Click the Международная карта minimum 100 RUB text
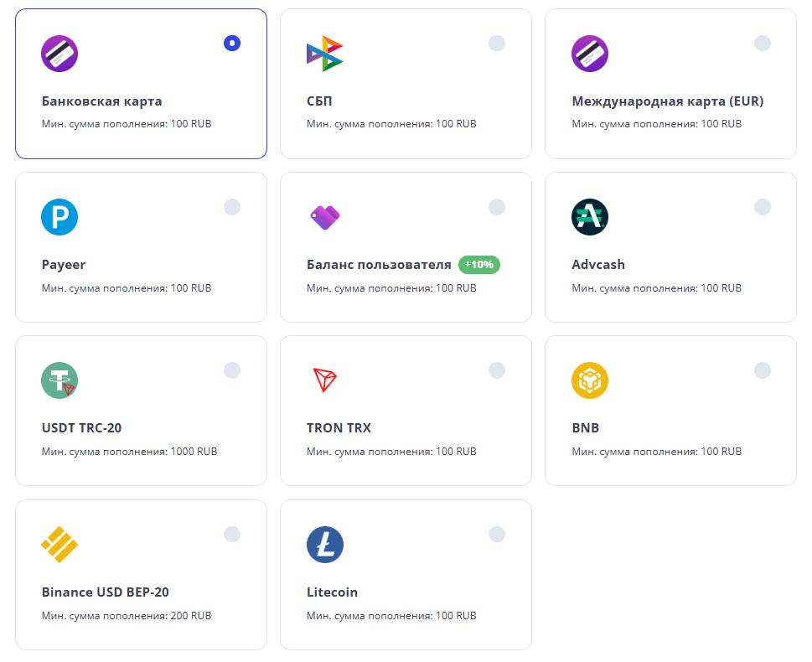This screenshot has height=662, width=812. click(657, 124)
